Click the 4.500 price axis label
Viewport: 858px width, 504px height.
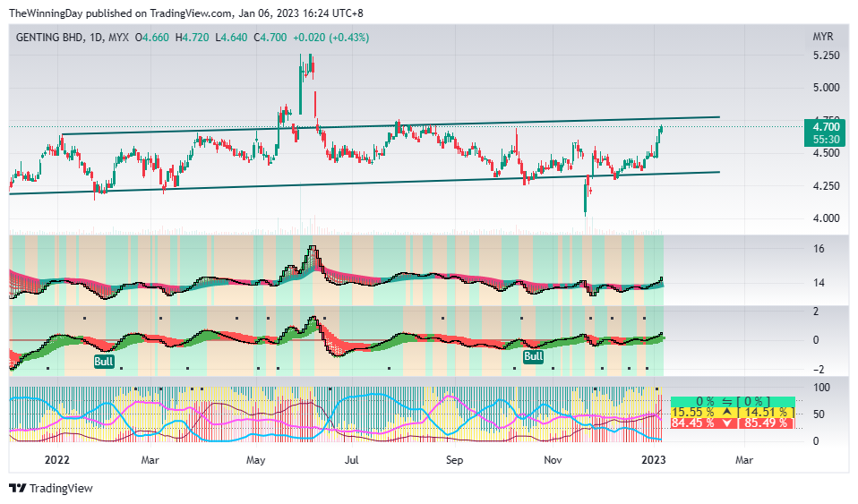coord(827,153)
